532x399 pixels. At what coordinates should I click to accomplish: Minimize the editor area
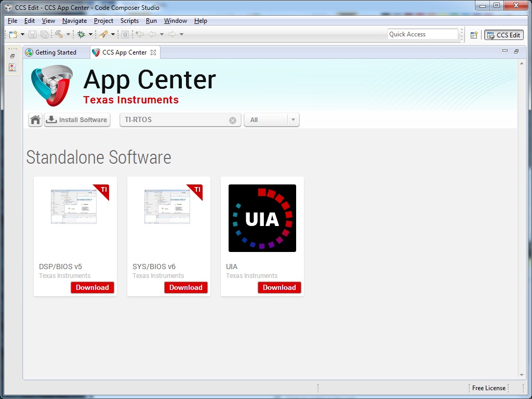[505, 51]
